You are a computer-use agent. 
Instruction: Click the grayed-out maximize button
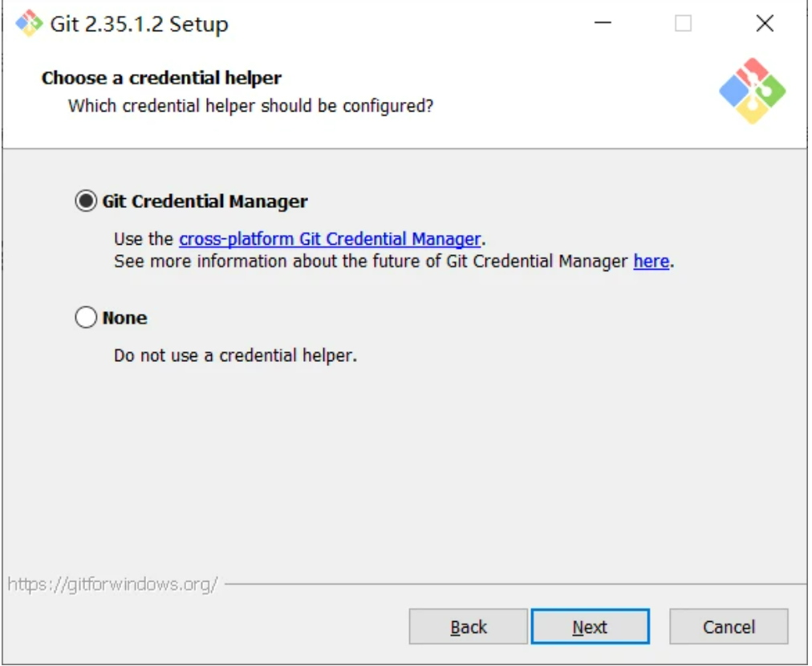[683, 24]
